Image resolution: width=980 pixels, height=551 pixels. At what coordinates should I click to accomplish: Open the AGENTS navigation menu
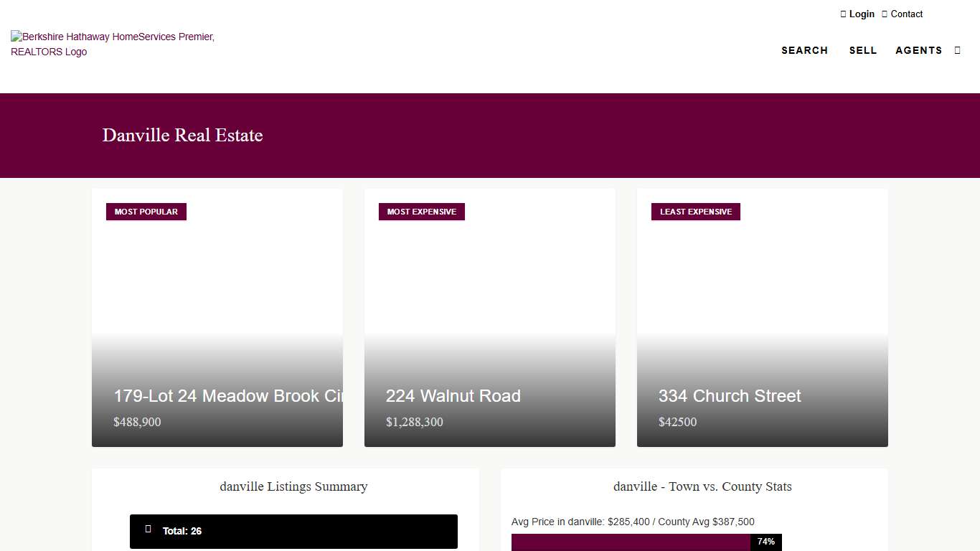click(x=918, y=50)
